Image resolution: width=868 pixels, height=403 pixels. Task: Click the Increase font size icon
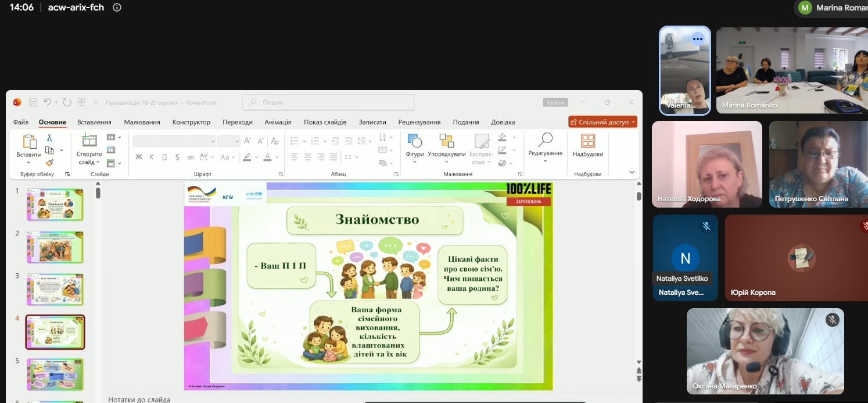click(x=248, y=141)
